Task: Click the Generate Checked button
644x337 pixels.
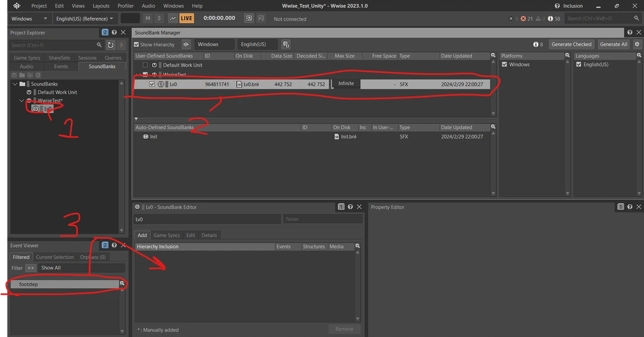Action: coord(571,44)
